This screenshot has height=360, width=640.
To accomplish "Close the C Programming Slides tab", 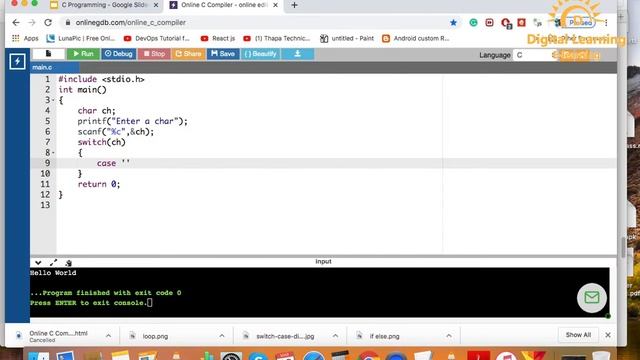I will click(156, 5).
